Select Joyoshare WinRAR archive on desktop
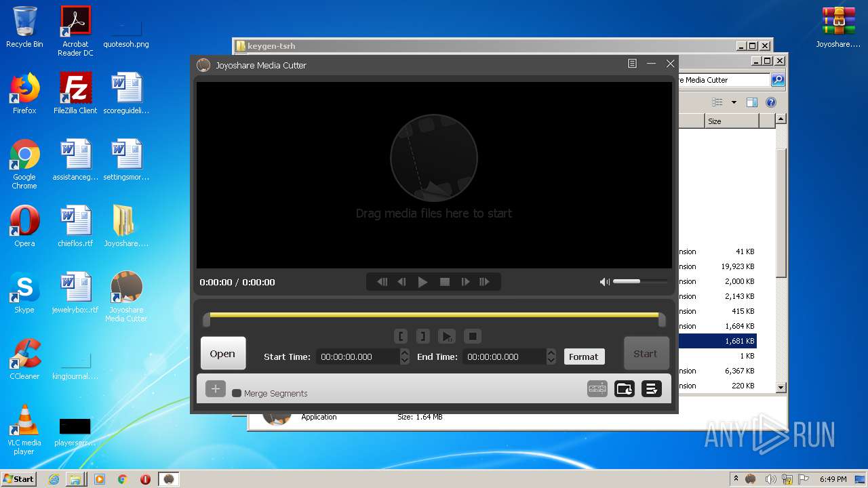The height and width of the screenshot is (488, 868). click(x=838, y=27)
